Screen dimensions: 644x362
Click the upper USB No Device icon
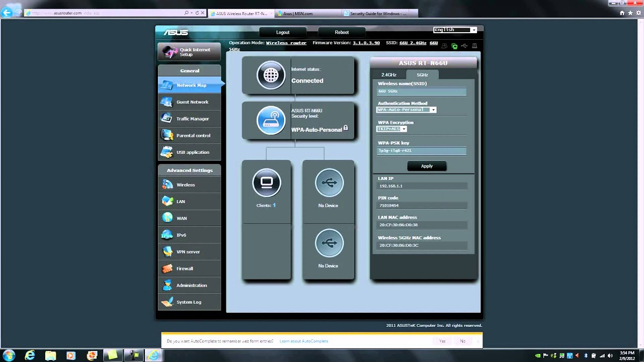coord(329,183)
